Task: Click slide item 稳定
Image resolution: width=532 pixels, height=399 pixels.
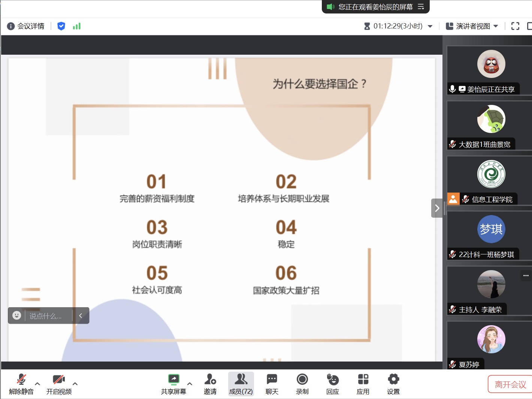Action: pos(286,244)
